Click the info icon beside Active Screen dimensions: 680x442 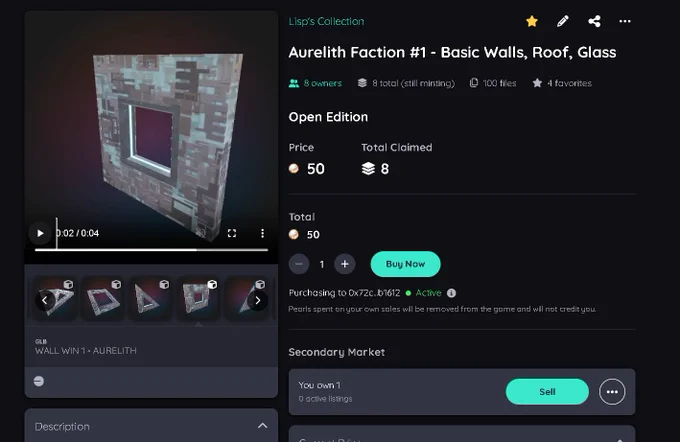[x=451, y=293]
